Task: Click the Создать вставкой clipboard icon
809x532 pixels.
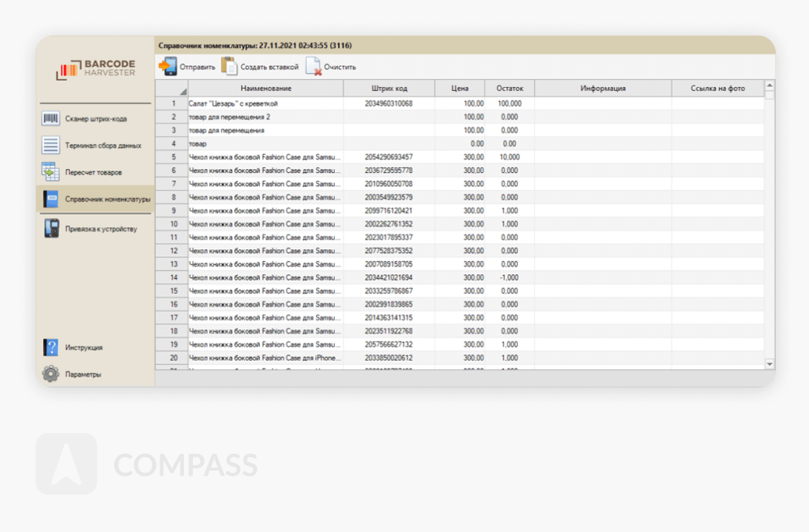Action: tap(230, 66)
